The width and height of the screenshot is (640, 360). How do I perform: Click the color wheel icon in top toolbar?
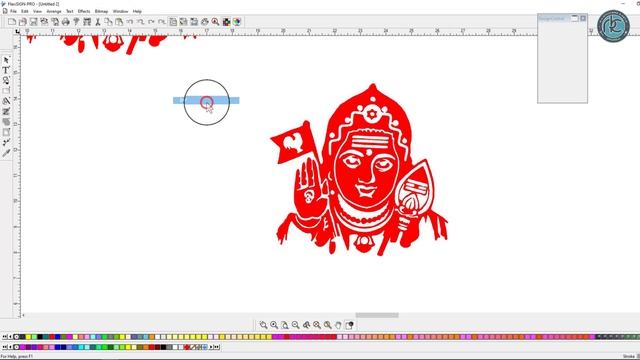[x=237, y=22]
